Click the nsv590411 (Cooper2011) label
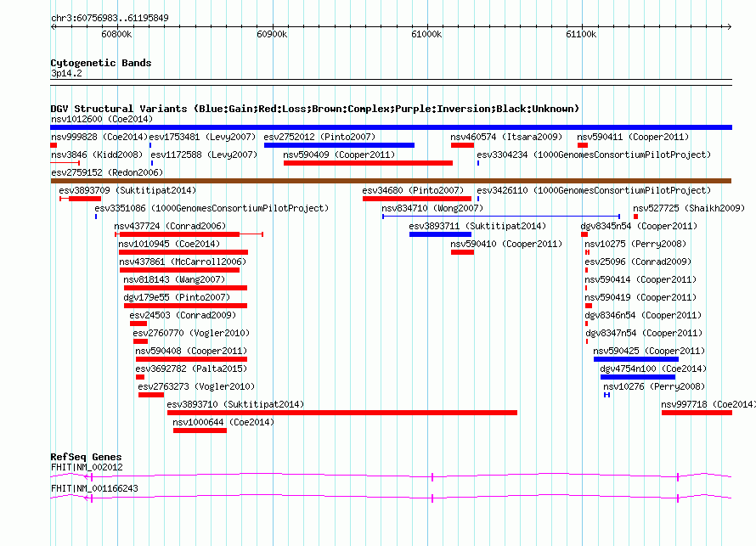The width and height of the screenshot is (756, 546). click(633, 137)
